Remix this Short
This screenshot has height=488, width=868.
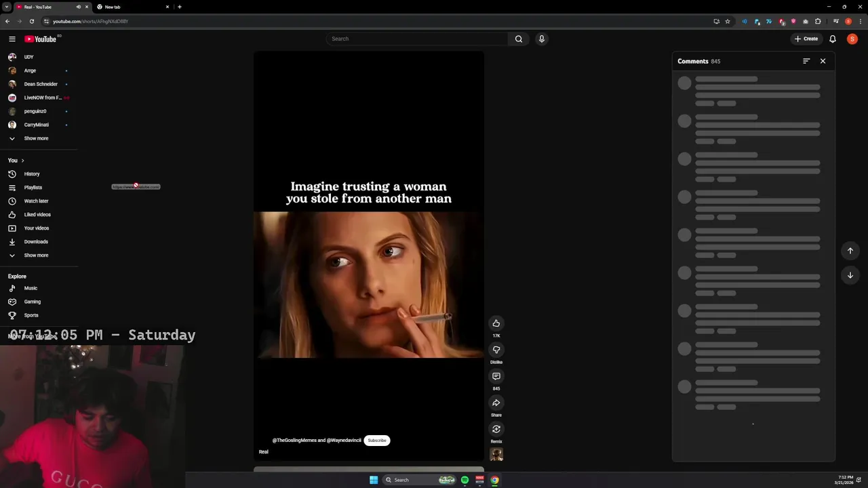pyautogui.click(x=496, y=429)
